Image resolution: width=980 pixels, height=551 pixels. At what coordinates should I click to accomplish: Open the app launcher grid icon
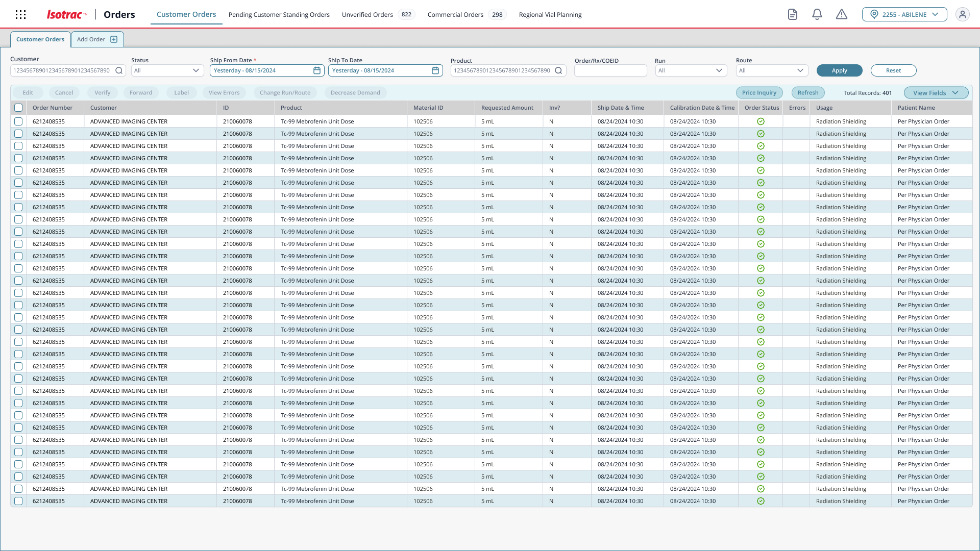point(21,14)
